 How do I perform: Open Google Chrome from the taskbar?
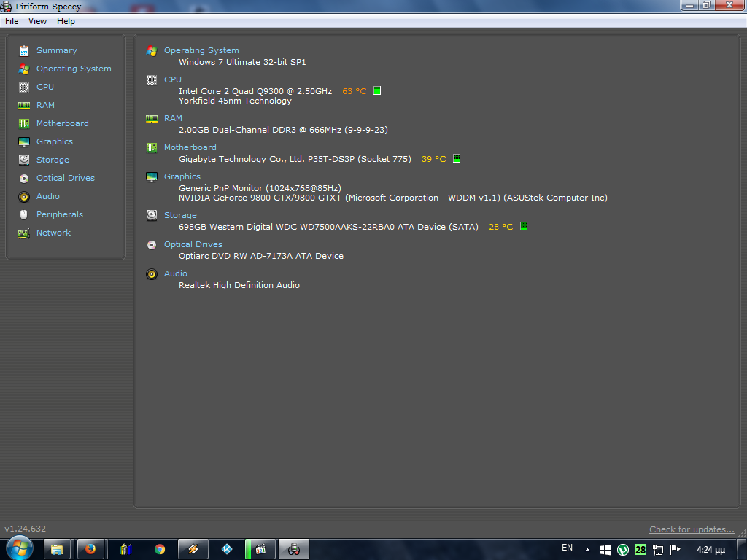[x=160, y=550]
